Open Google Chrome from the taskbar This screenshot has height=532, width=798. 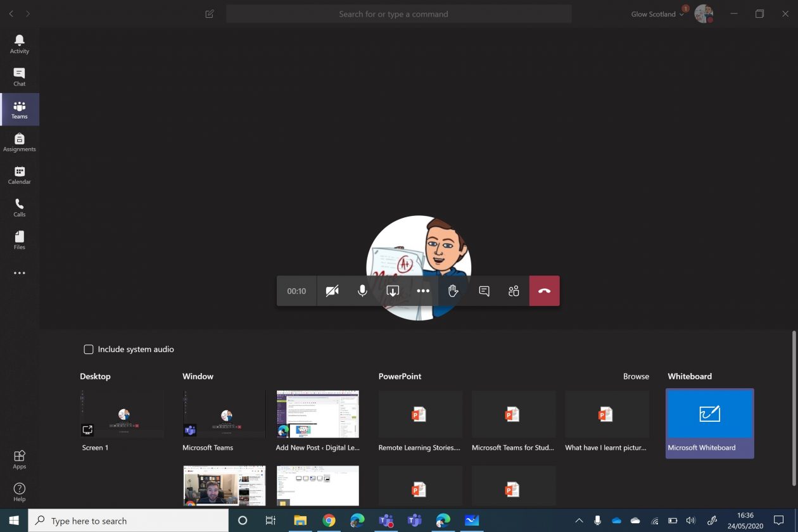(329, 521)
